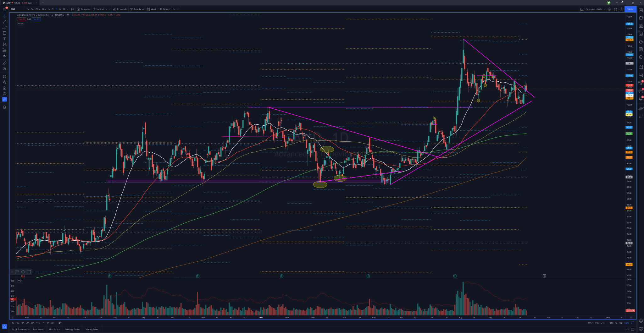Viewport: 644px width, 333px height.
Task: Open the Strategy Tester tab
Action: [73, 329]
